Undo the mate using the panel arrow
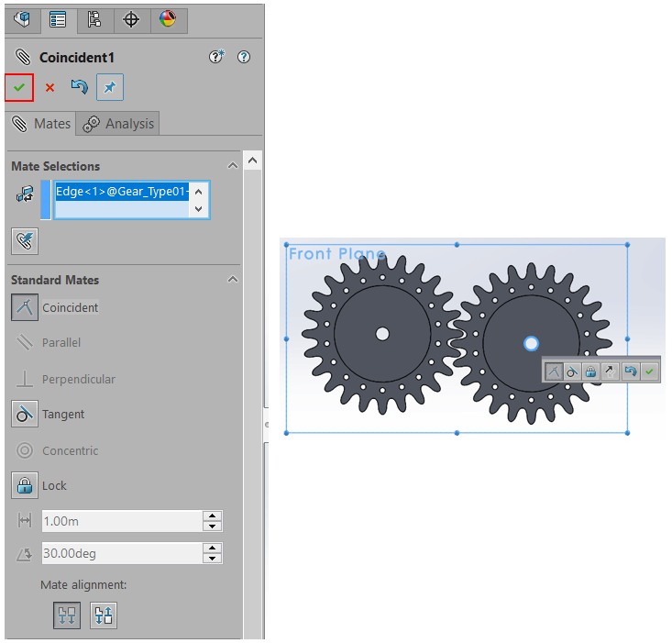The image size is (672, 643). click(79, 87)
